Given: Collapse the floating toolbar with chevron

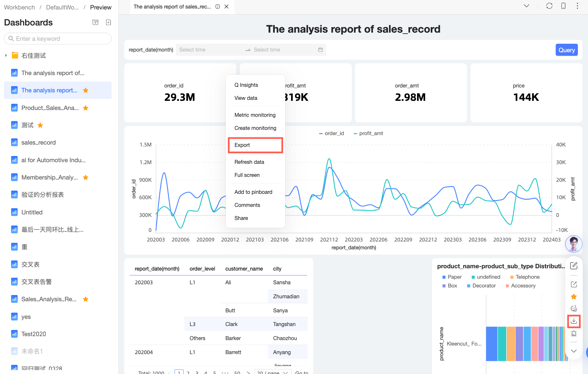Looking at the screenshot, I should point(574,351).
